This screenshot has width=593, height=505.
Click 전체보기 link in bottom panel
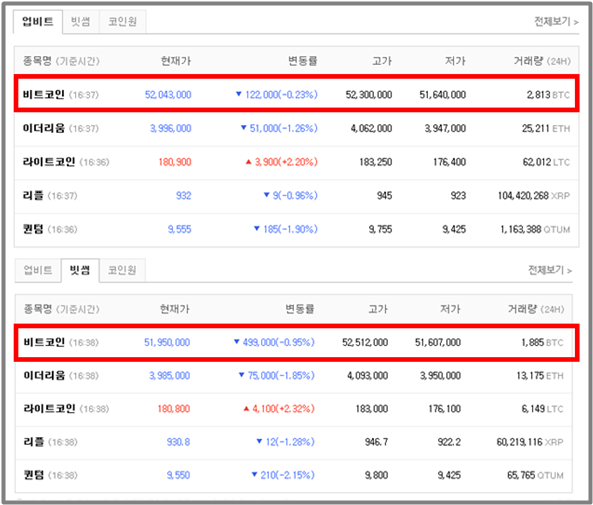click(x=550, y=270)
